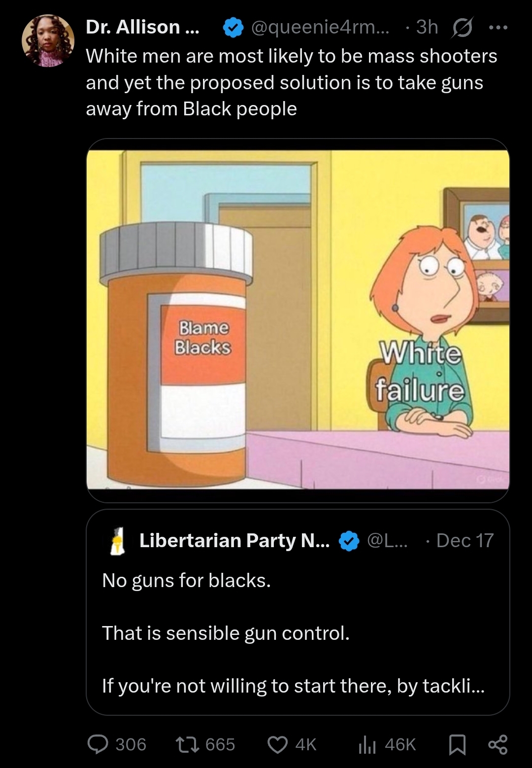Like the post via heart icon

click(277, 744)
